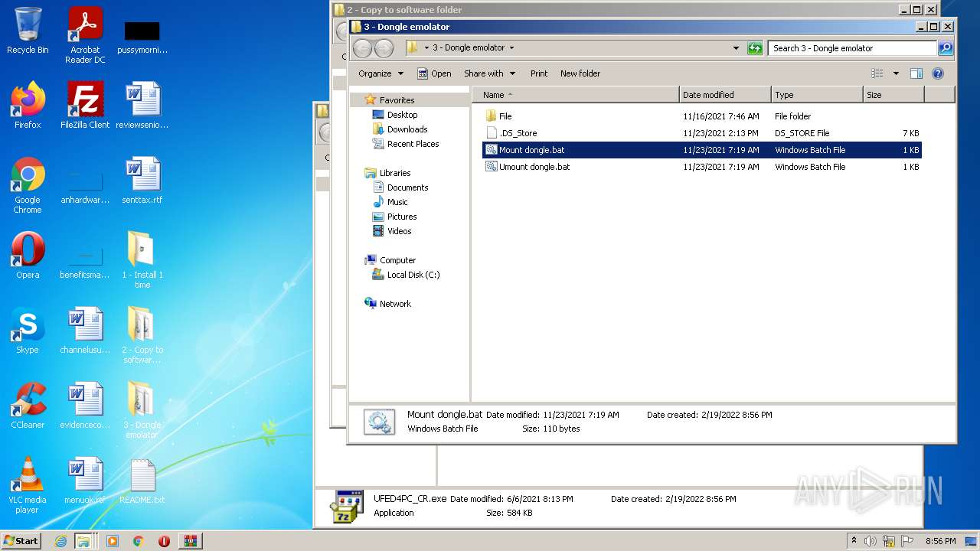Sort by Date modified column header
Image resolution: width=980 pixels, height=551 pixels.
click(725, 95)
